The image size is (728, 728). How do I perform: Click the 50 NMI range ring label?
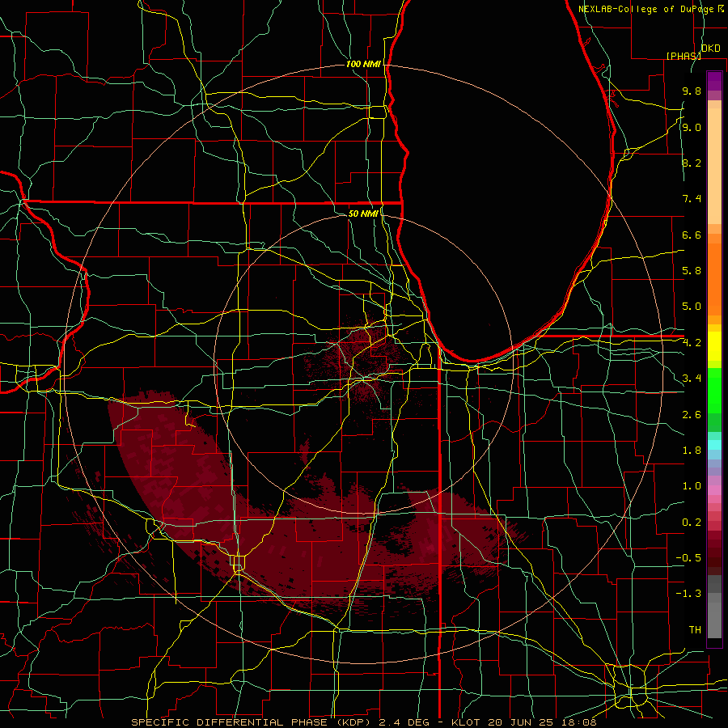363,214
